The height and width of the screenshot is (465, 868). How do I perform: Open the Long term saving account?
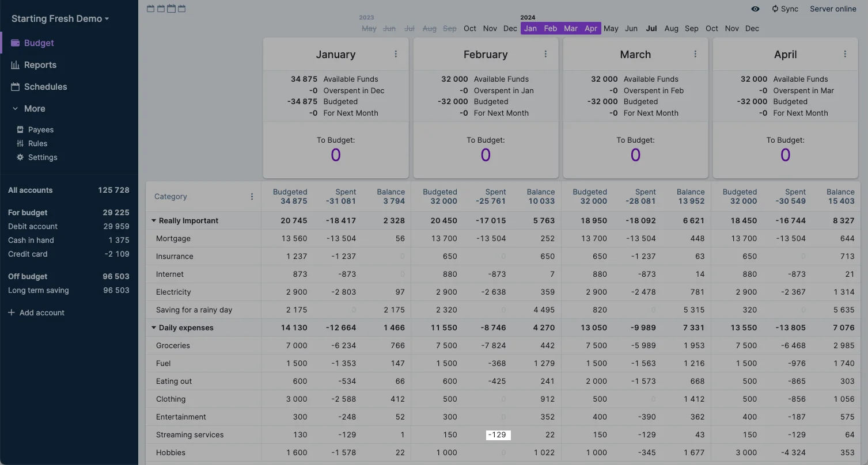coord(38,291)
